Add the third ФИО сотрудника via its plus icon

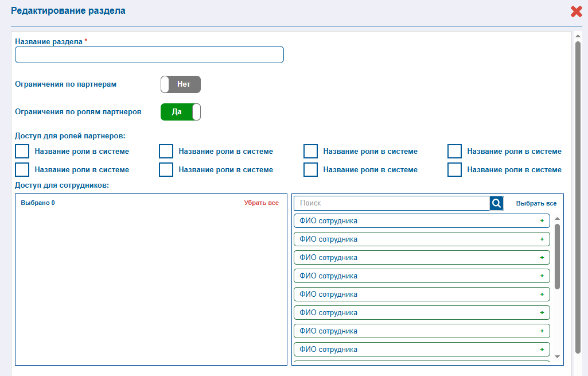tap(542, 257)
